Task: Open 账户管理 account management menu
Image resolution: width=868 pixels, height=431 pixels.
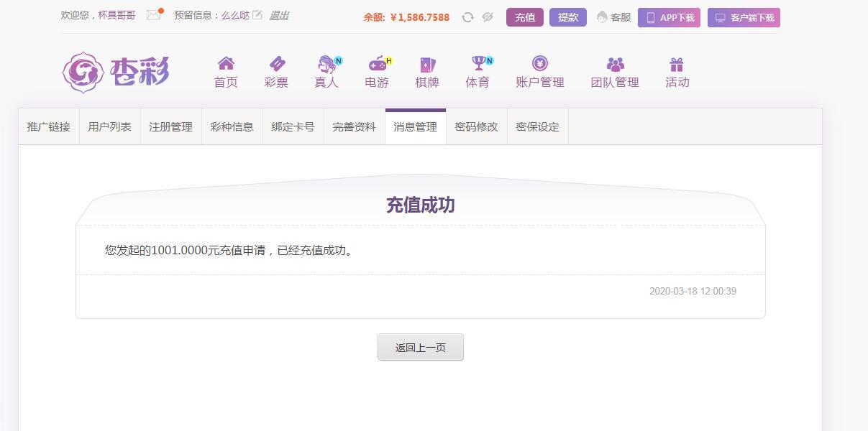Action: click(x=540, y=72)
